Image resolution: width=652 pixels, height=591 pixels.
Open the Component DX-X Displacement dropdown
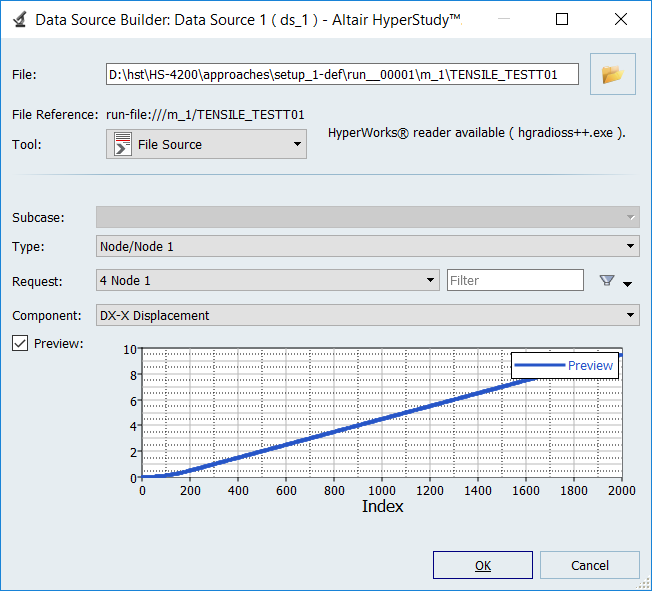point(368,315)
